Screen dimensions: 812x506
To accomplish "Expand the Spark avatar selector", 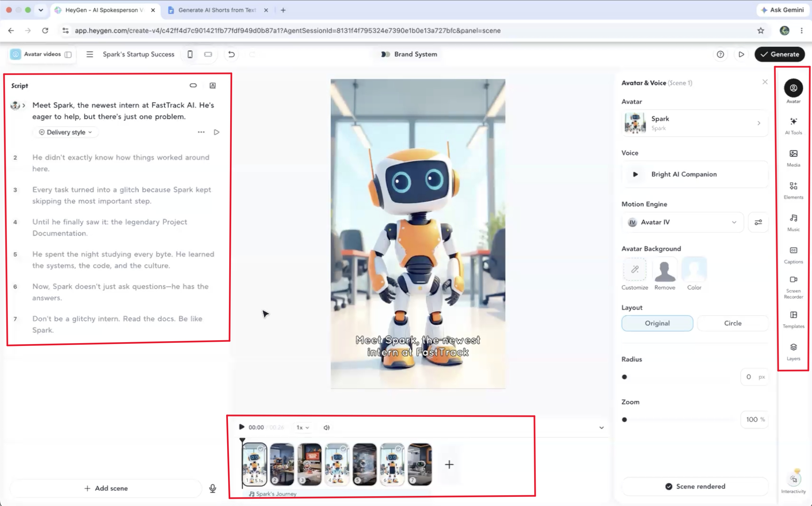I will click(x=694, y=123).
